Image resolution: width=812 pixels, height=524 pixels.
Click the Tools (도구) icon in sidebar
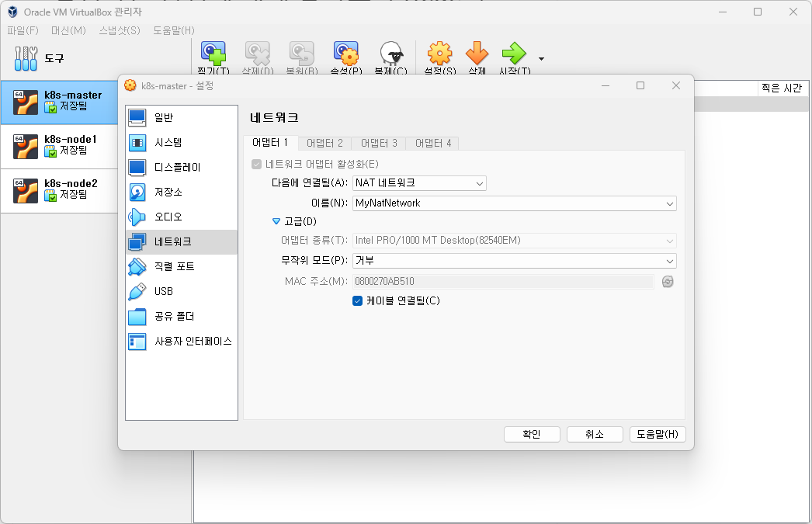[26, 58]
